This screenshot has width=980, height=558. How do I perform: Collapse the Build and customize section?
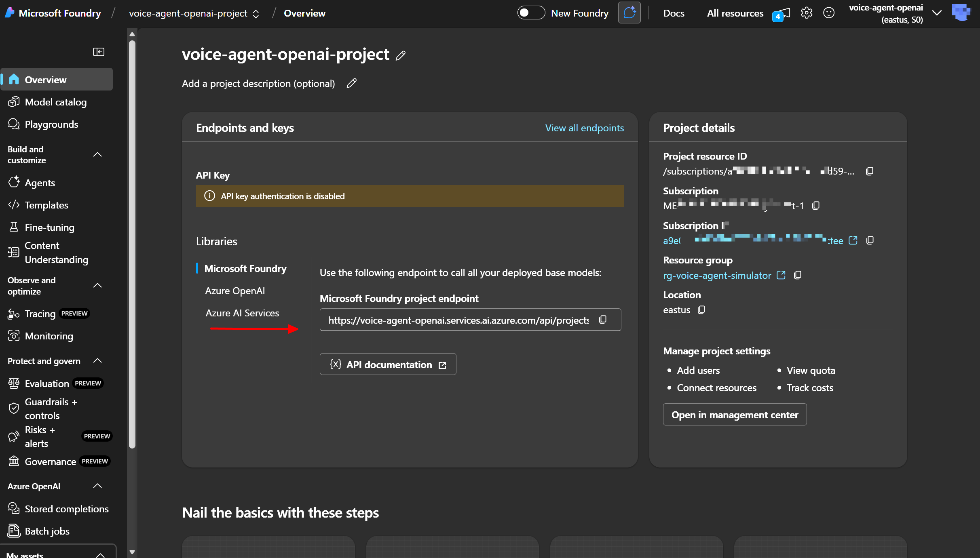97,154
